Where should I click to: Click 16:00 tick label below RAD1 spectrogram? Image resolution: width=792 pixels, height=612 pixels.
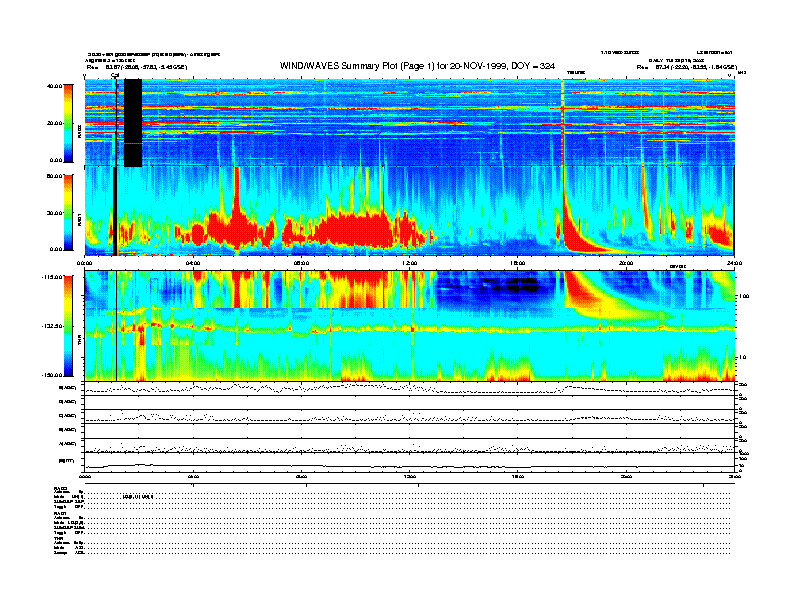518,263
